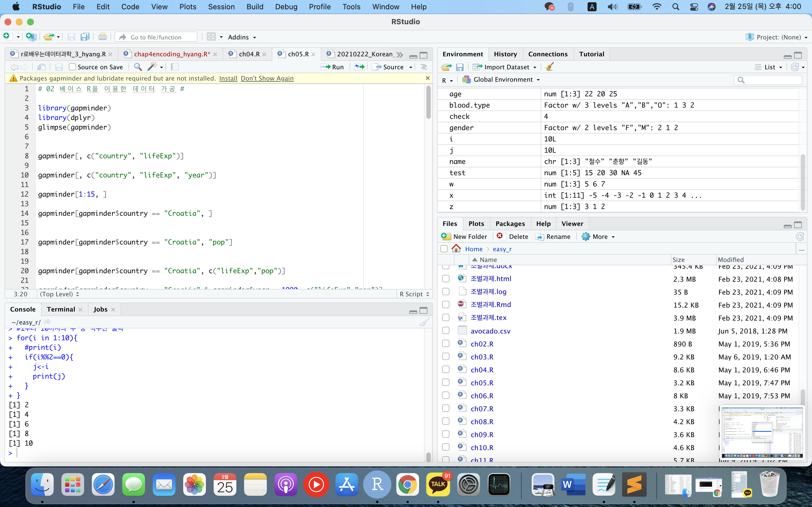Click the magnifier find/replace icon in the editor

click(138, 67)
